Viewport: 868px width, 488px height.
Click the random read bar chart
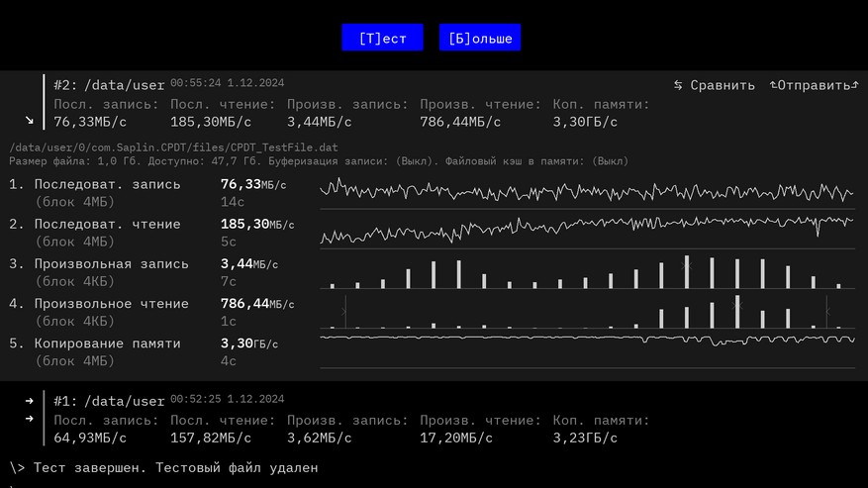586,311
